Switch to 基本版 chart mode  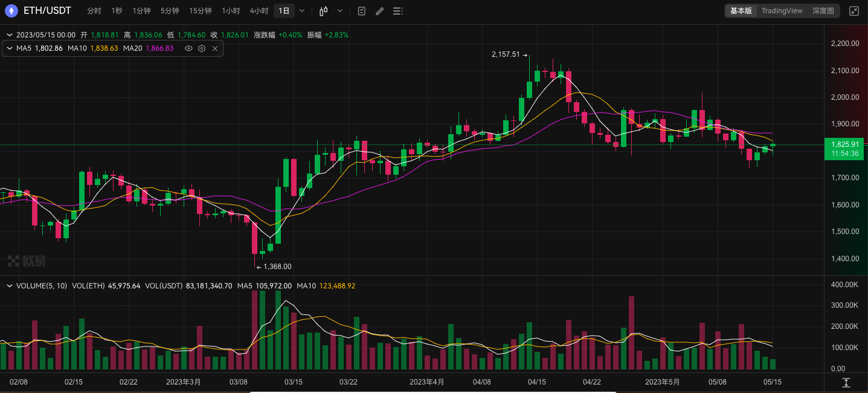741,11
